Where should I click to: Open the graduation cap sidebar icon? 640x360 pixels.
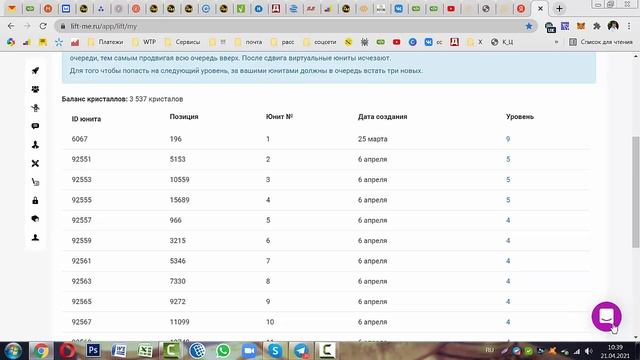(x=36, y=219)
